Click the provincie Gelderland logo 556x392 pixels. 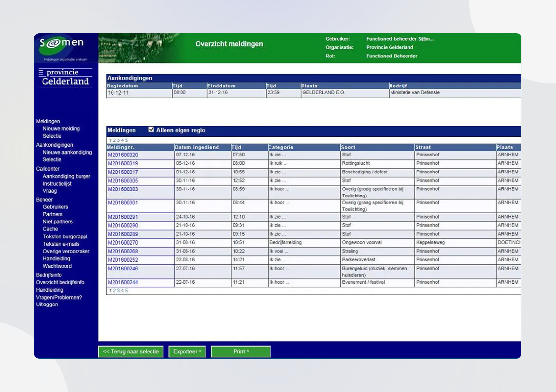65,77
